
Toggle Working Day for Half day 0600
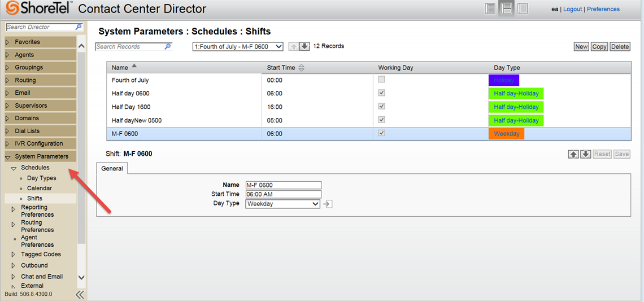(381, 93)
